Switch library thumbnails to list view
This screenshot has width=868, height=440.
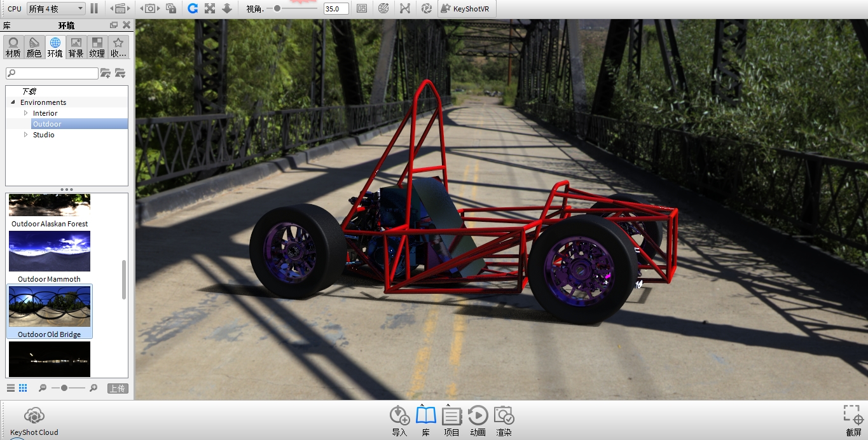[x=10, y=387]
